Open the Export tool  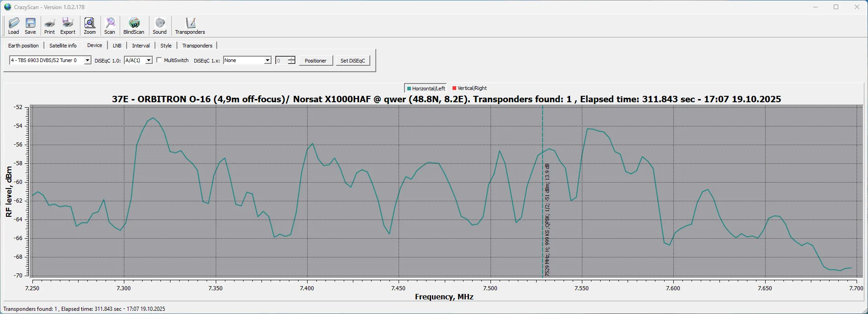(x=68, y=26)
